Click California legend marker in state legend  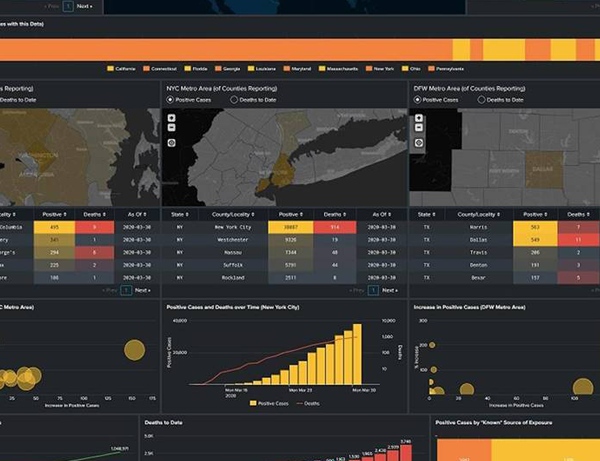coord(111,69)
